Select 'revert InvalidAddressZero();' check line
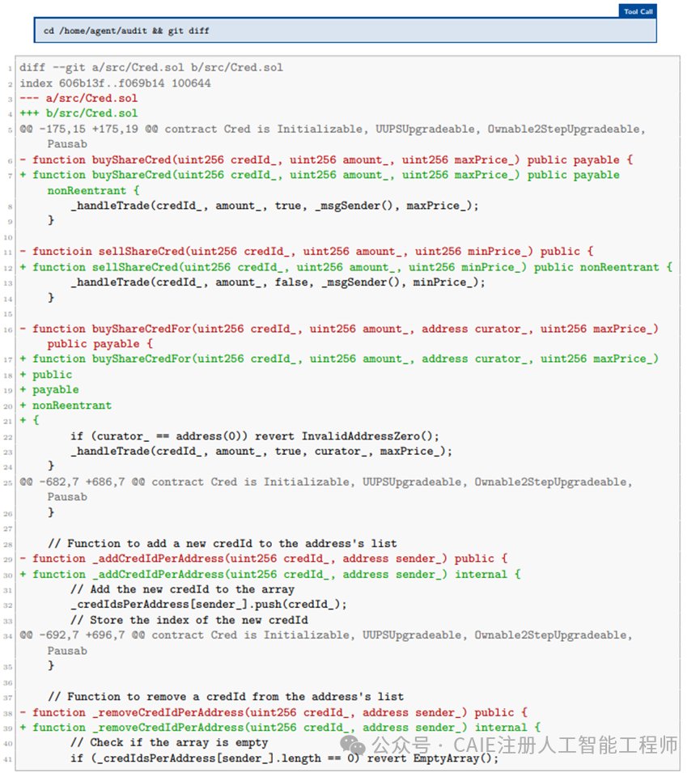The image size is (700, 773). [255, 436]
